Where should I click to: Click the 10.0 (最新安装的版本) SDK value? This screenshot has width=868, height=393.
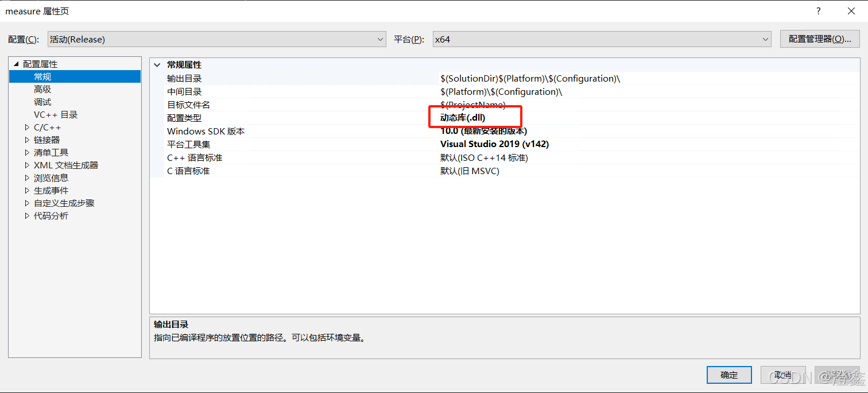pos(483,131)
